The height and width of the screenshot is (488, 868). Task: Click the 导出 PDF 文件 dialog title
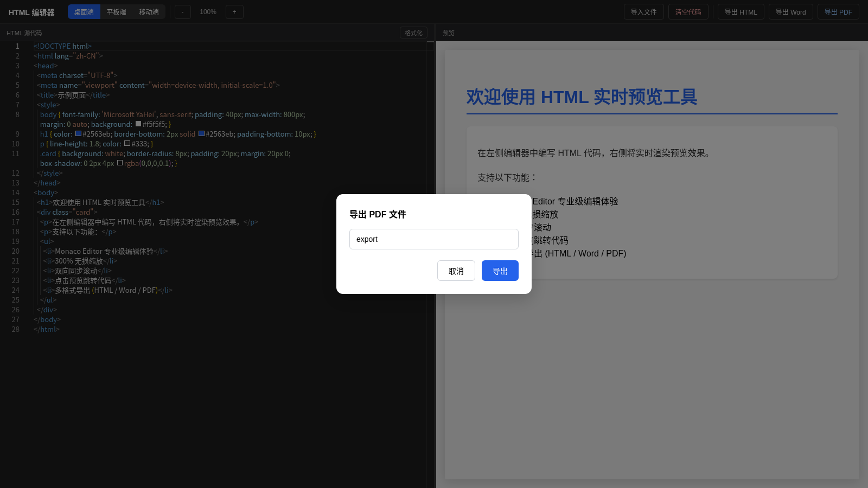click(378, 214)
